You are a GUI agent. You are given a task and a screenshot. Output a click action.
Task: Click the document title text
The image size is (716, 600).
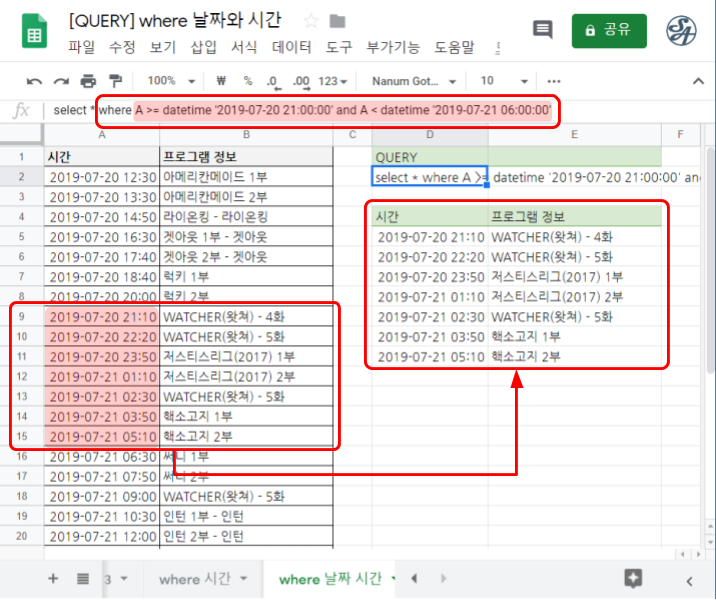coord(175,21)
